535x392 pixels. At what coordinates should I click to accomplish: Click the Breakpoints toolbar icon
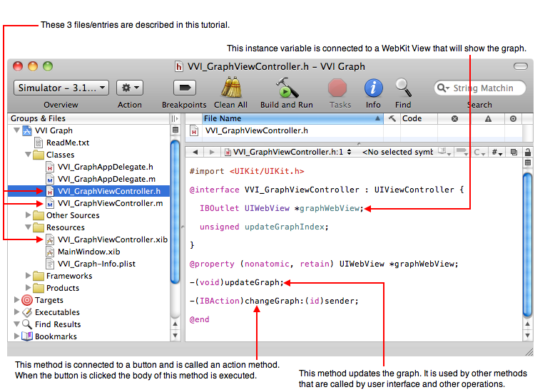184,88
